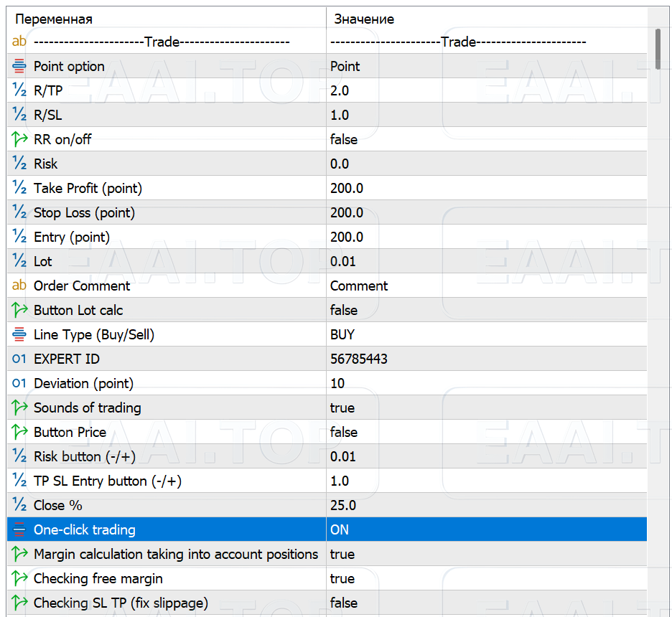Click the enum icon beside Point option

[19, 67]
